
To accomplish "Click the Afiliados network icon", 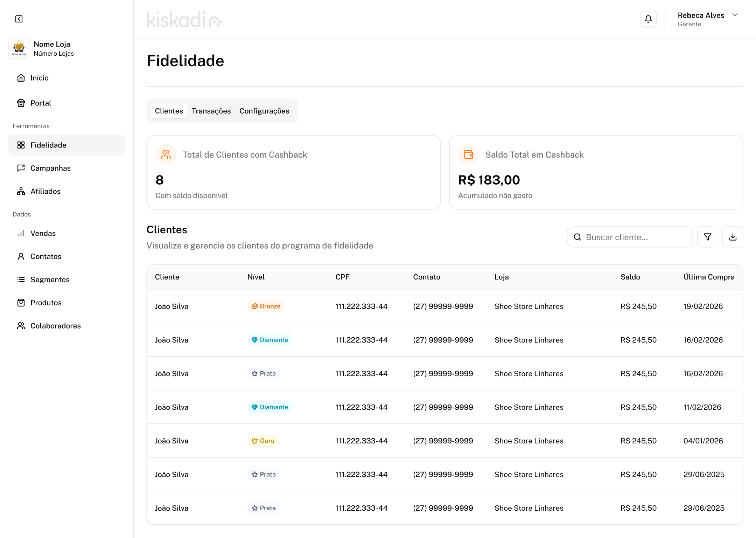I will tap(21, 191).
